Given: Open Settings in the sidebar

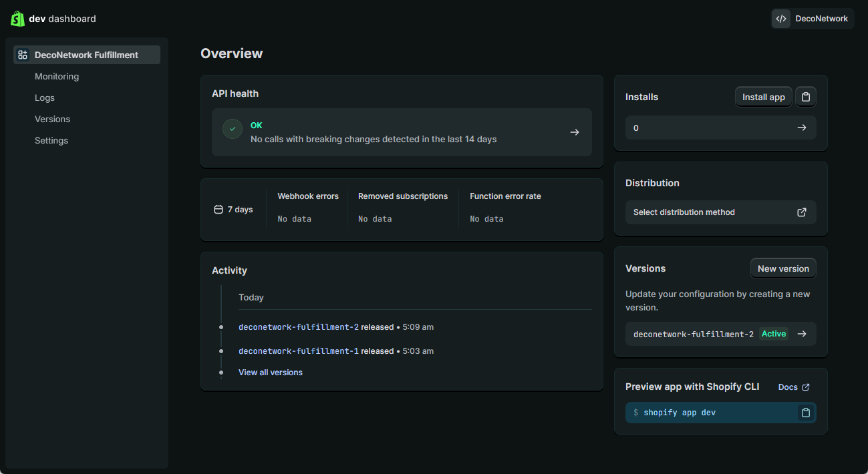Looking at the screenshot, I should point(51,140).
